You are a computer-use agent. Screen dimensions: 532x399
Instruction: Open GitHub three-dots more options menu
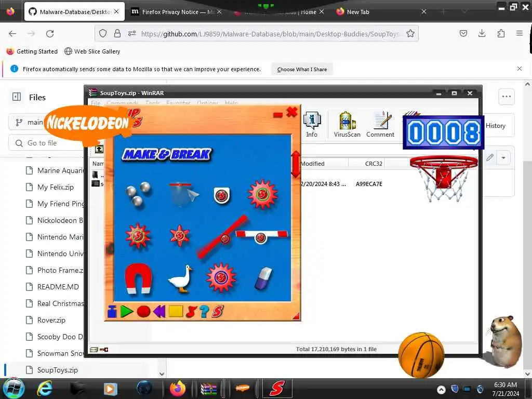tap(506, 97)
